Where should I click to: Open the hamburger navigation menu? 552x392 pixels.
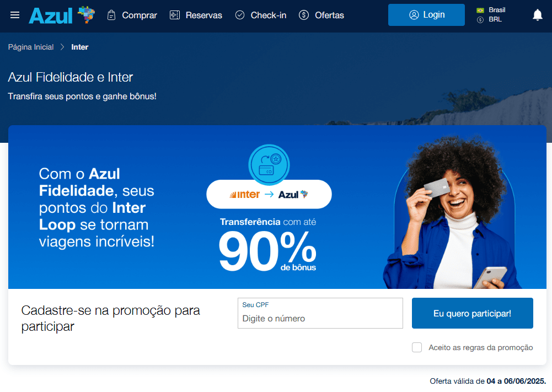tap(15, 15)
